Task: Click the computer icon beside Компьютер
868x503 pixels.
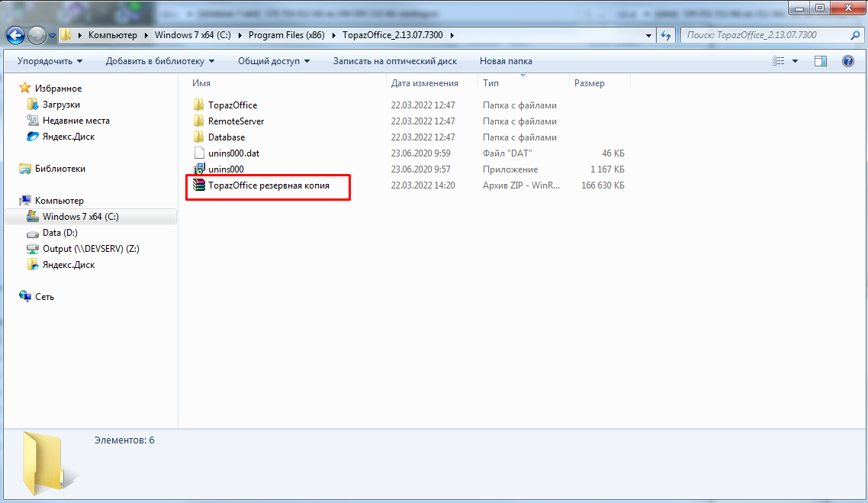Action: point(24,201)
